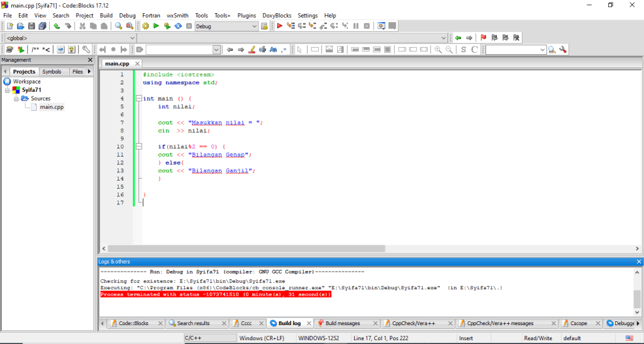The image size is (644, 344).
Task: Open the Debug build target dropdown
Action: (254, 26)
